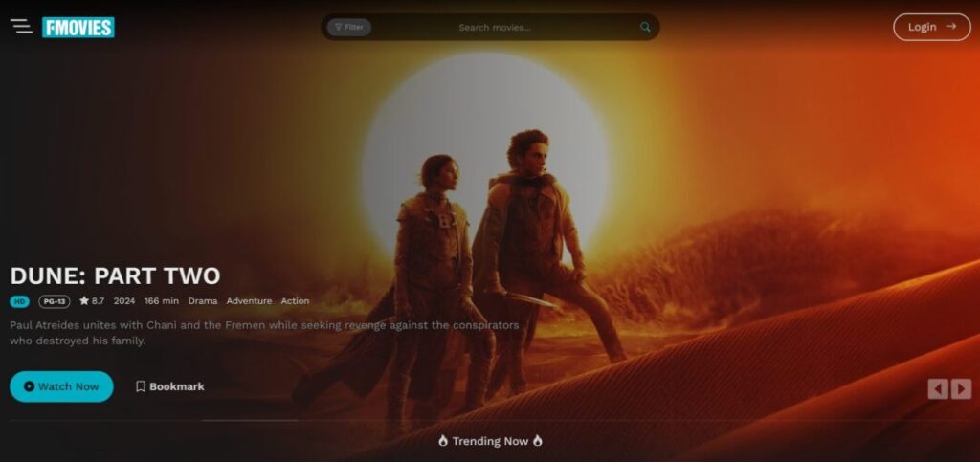Open the Filter options

coord(348,27)
